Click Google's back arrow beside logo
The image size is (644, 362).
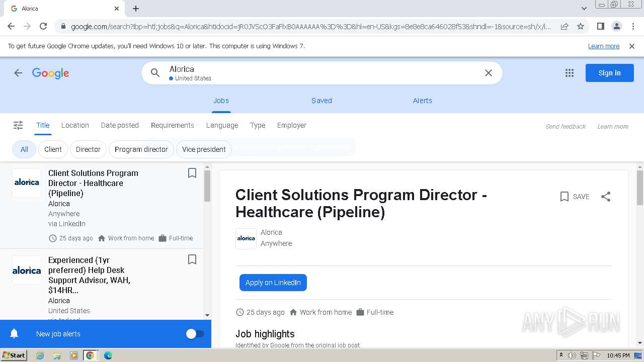click(18, 73)
